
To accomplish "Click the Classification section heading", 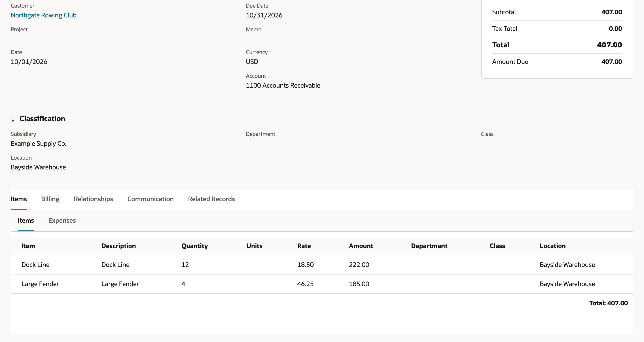I will [42, 119].
